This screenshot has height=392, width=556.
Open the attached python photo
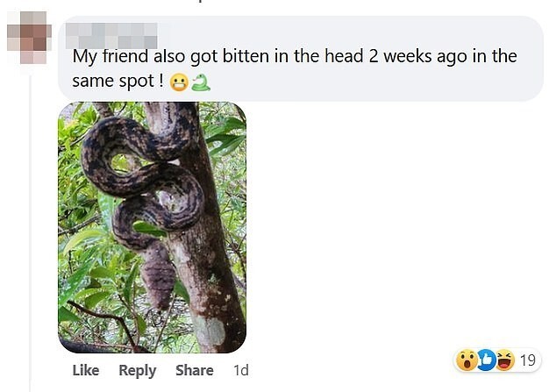point(152,227)
